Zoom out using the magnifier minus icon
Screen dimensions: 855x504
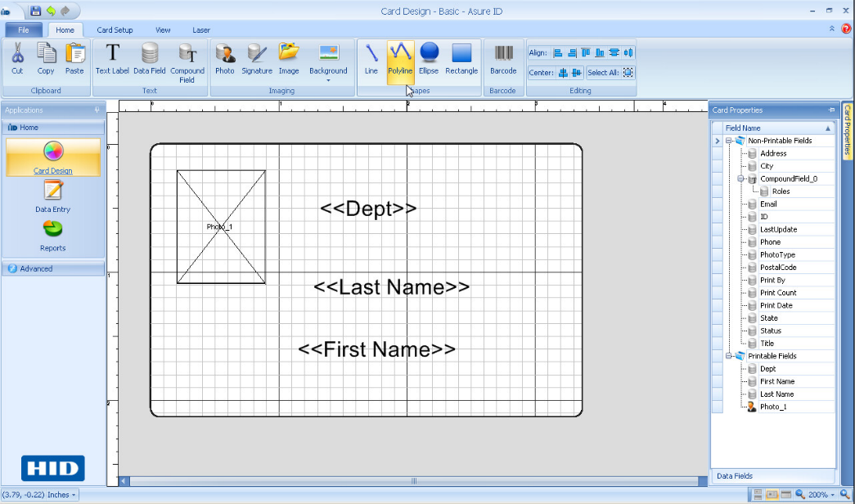tap(801, 495)
